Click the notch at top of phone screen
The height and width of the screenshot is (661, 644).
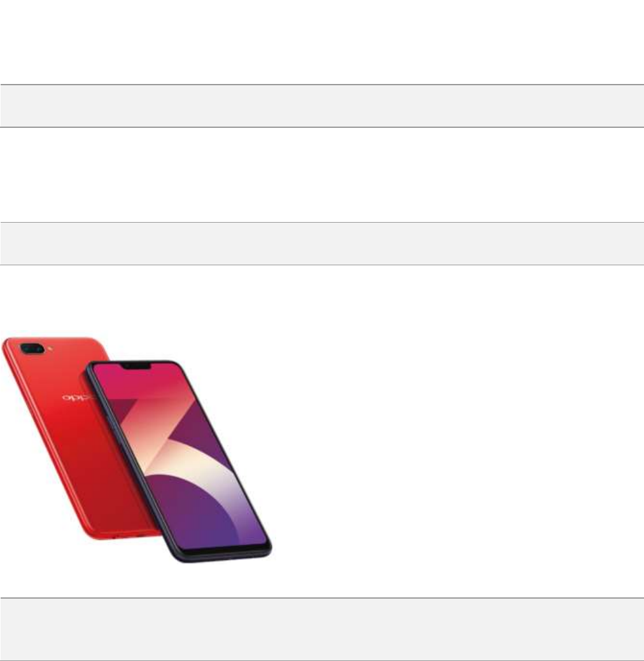[137, 366]
